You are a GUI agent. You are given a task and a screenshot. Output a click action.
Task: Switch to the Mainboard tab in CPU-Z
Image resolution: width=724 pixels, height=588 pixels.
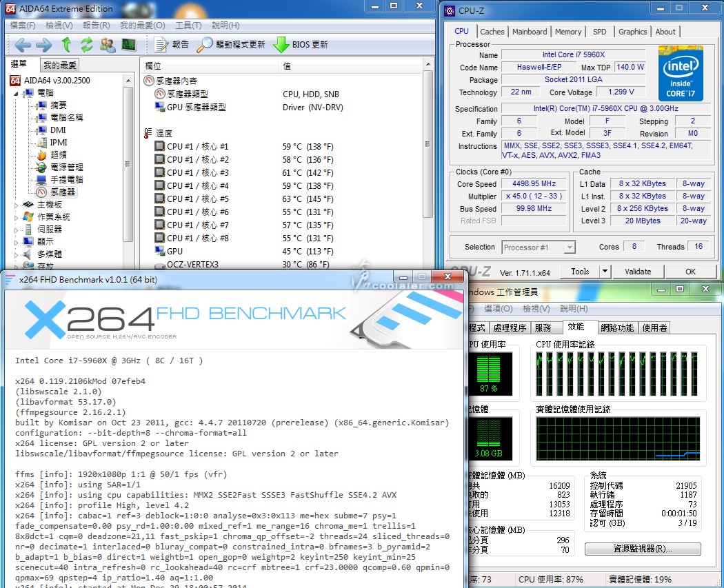[x=530, y=32]
